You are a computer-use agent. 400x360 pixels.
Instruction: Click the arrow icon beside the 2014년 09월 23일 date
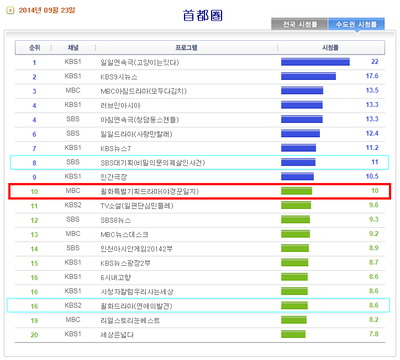(10, 10)
